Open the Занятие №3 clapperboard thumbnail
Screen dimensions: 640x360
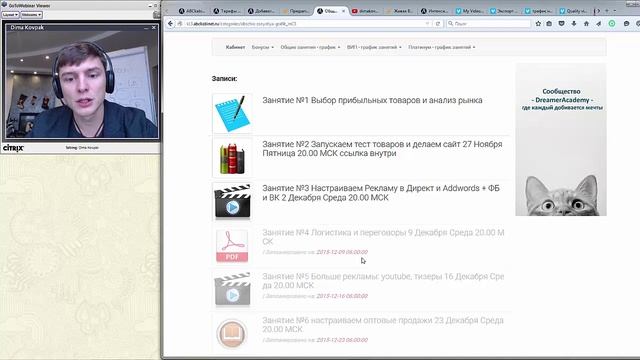tap(232, 202)
